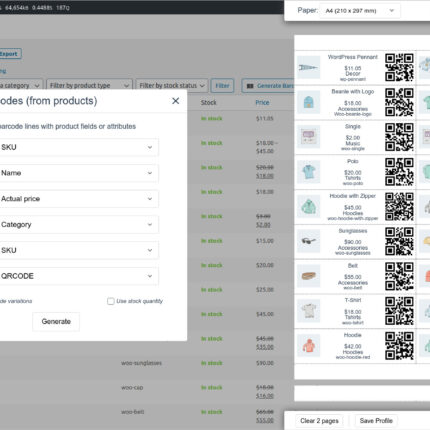This screenshot has height=430, width=430.
Task: Click the Generate button
Action: pyautogui.click(x=56, y=322)
